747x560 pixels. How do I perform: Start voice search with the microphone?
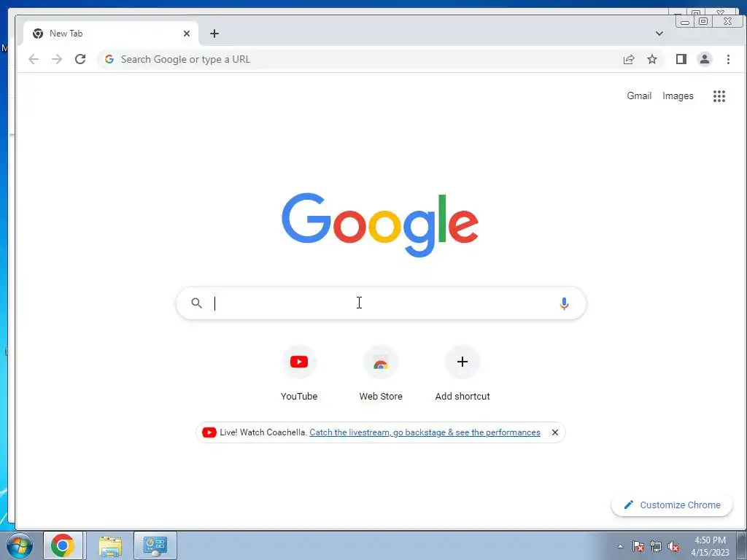coord(564,303)
